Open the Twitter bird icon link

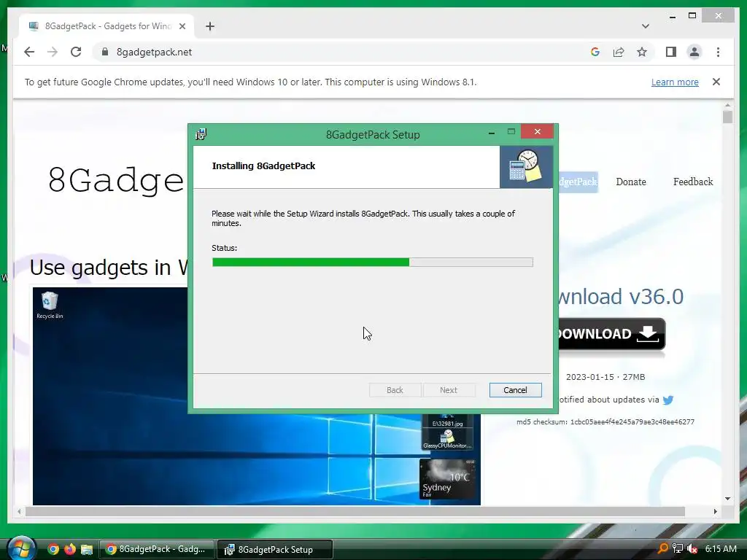coord(668,400)
